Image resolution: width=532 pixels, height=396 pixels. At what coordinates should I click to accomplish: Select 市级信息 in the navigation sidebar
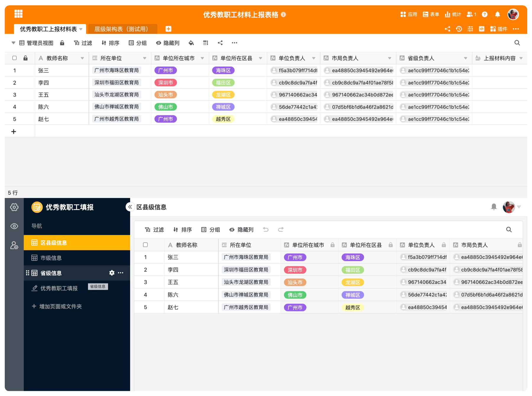[51, 258]
